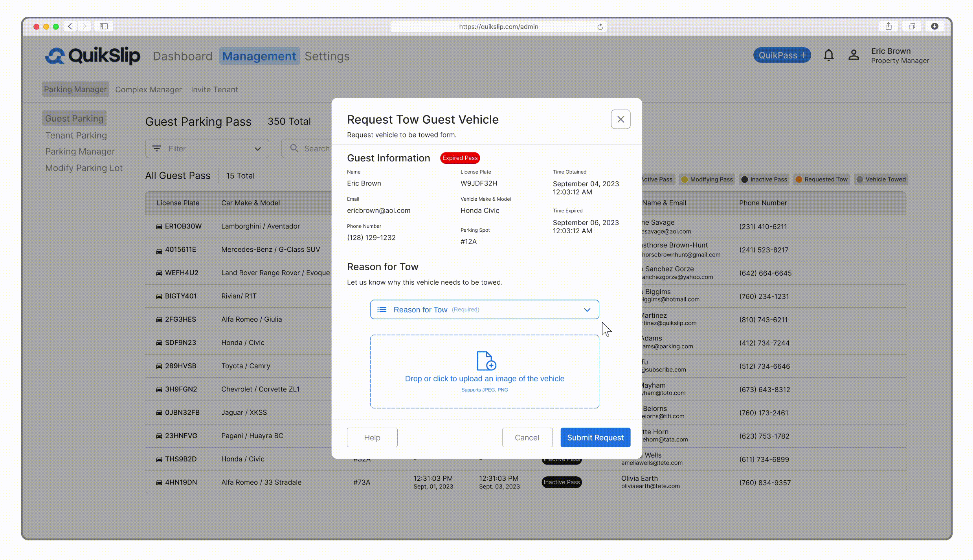
Task: Click the notification bell icon
Action: coord(828,55)
